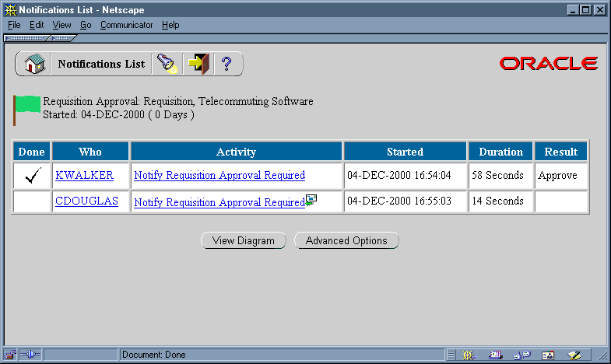Click the flashlight Find icon
This screenshot has width=611, height=364.
pyautogui.click(x=167, y=65)
